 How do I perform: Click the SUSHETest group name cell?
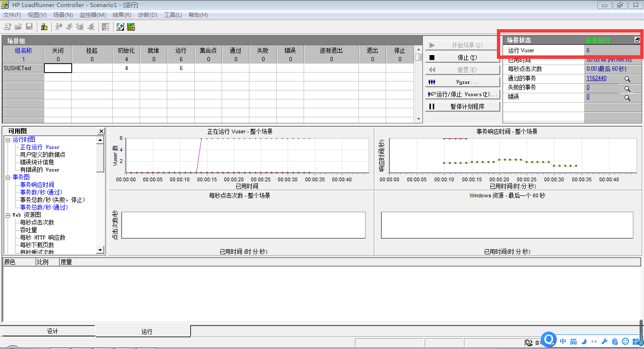24,68
